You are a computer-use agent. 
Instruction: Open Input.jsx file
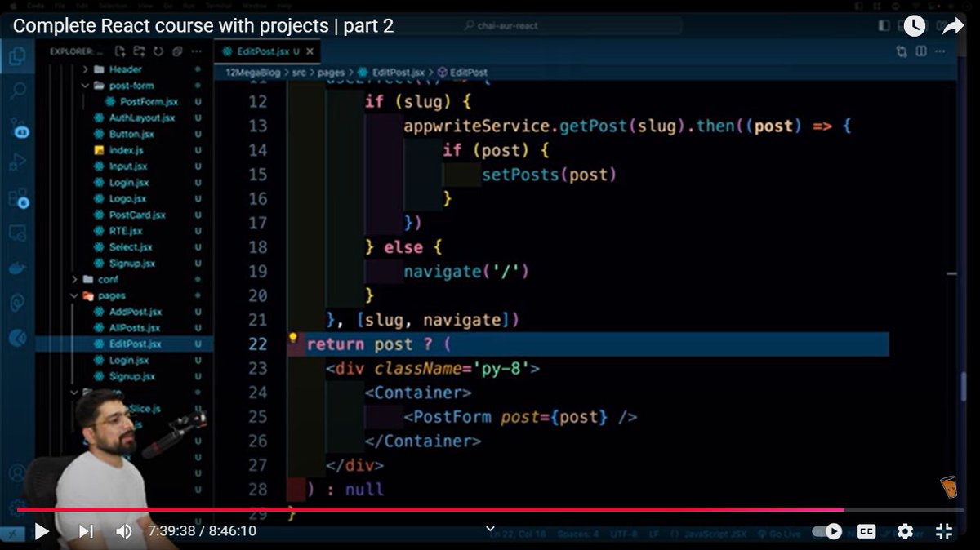point(128,166)
